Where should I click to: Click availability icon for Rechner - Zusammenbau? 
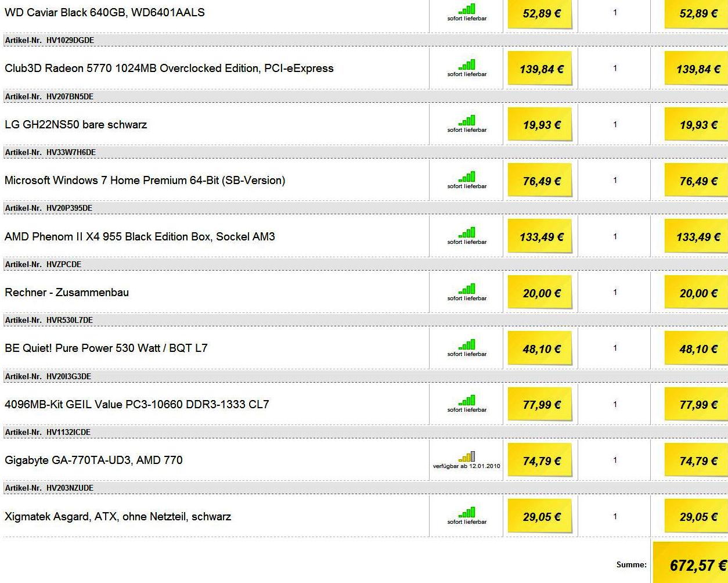[x=467, y=289]
